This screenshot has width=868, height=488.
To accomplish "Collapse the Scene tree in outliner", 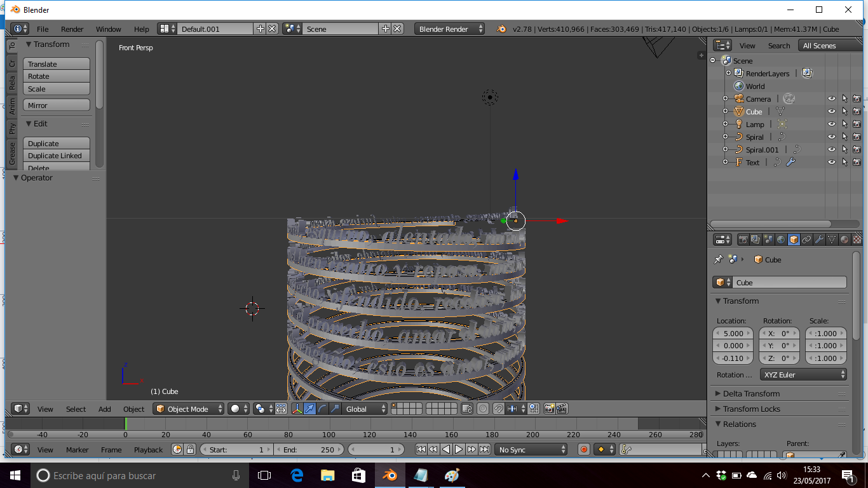I will click(713, 60).
